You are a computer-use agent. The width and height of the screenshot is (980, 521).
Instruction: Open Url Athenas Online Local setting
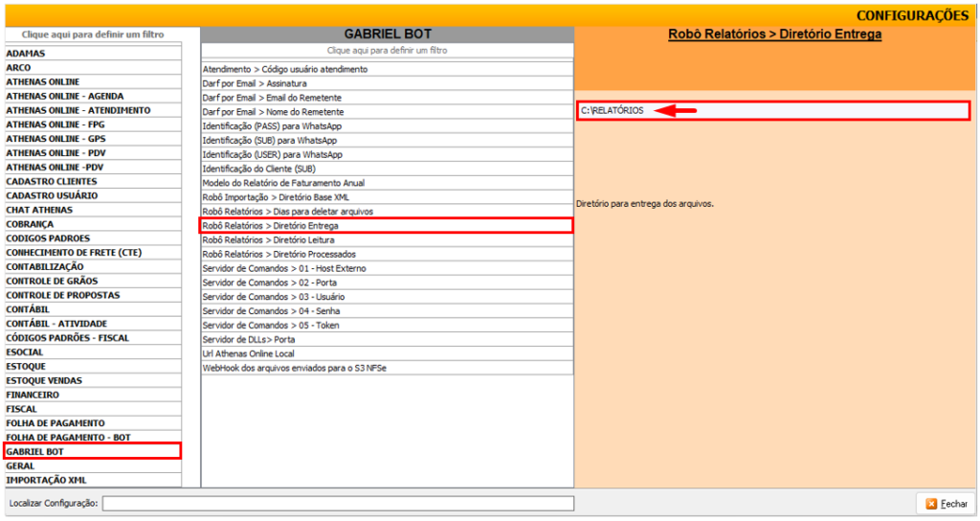click(386, 353)
